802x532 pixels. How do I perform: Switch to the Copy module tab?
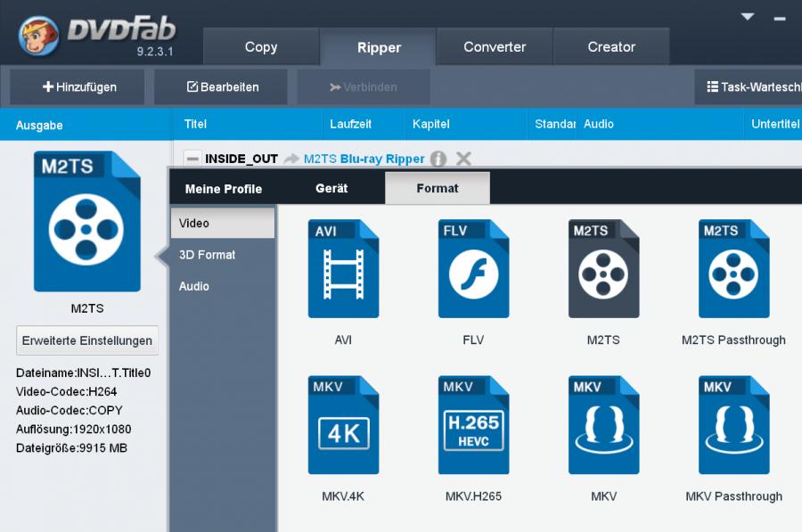coord(261,46)
